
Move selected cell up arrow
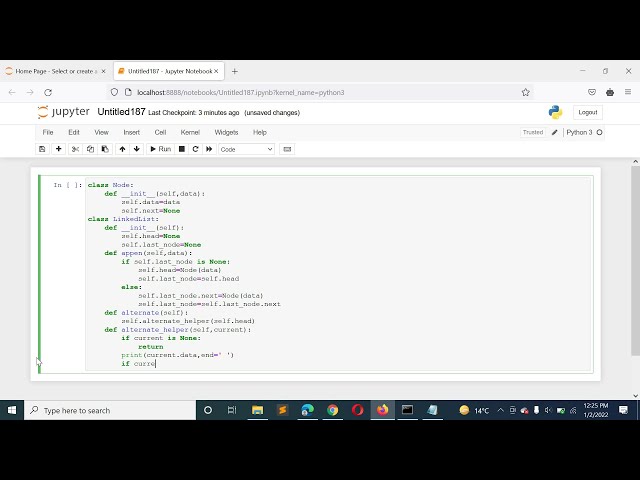pyautogui.click(x=122, y=149)
